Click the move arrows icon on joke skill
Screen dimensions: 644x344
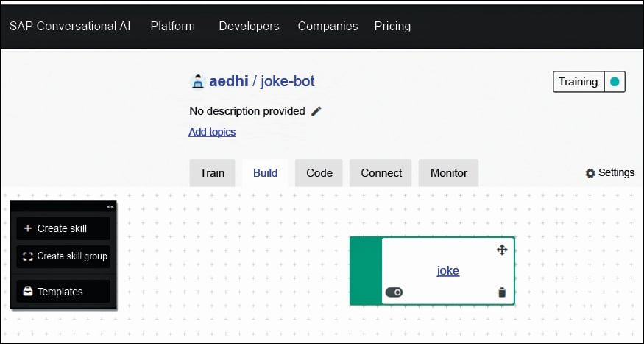point(502,250)
